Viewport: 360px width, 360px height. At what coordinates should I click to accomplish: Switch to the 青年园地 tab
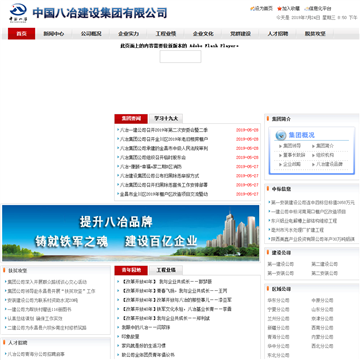coord(131,270)
